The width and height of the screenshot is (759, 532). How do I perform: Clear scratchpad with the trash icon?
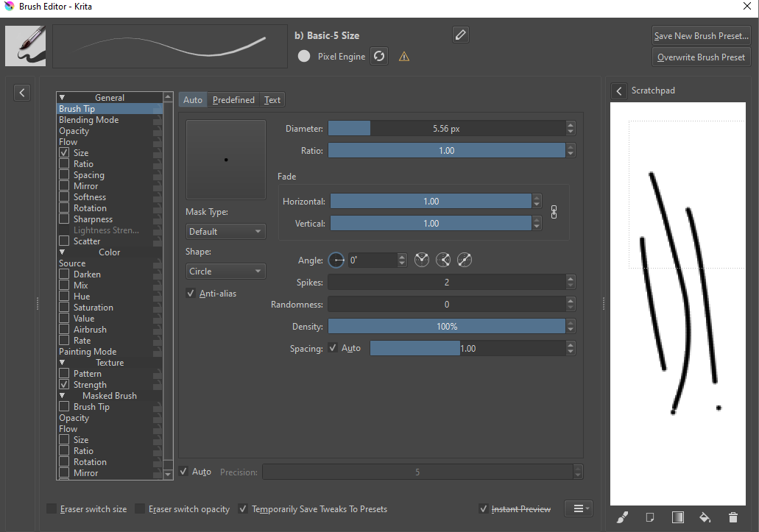point(732,517)
